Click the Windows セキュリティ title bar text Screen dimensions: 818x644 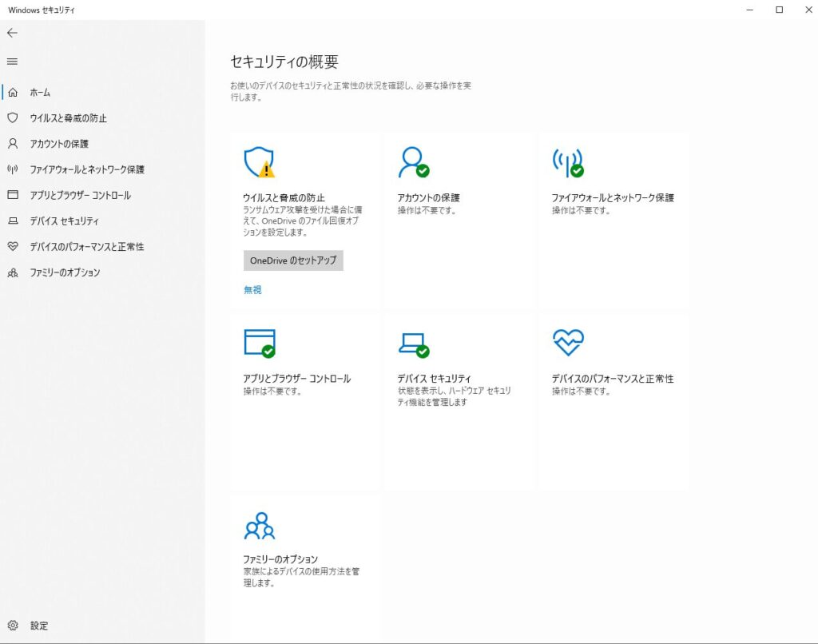pyautogui.click(x=42, y=10)
